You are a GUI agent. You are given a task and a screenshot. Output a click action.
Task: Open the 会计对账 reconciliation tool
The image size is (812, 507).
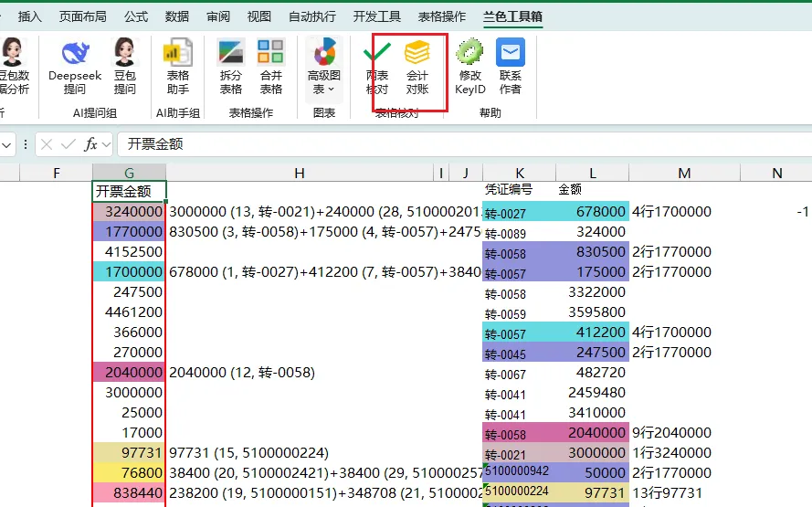pyautogui.click(x=417, y=67)
